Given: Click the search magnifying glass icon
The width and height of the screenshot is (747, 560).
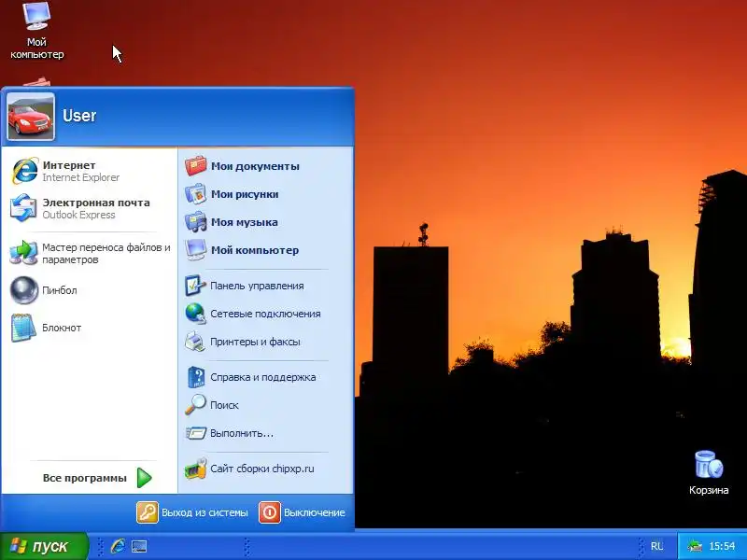Looking at the screenshot, I should tap(195, 405).
